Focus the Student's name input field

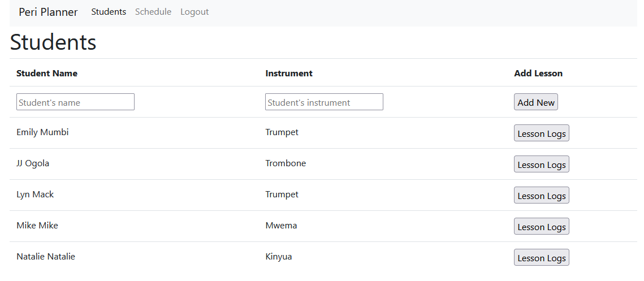pos(75,102)
